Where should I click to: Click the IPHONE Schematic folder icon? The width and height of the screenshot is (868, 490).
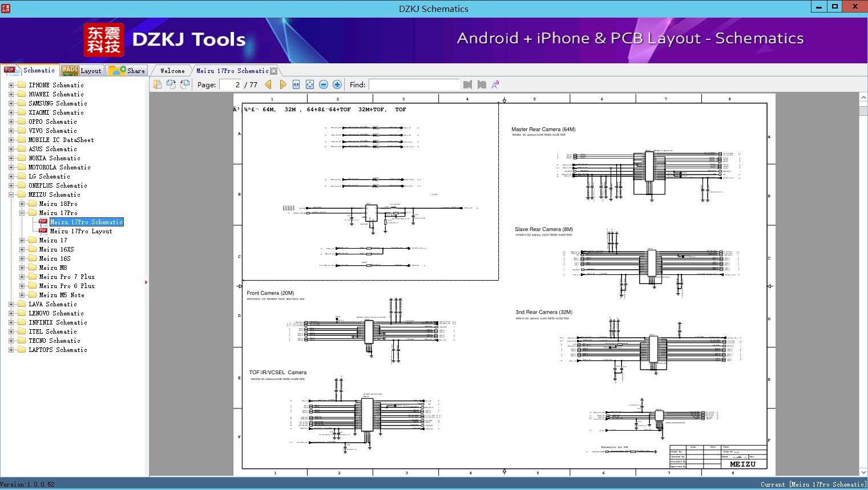(x=22, y=85)
